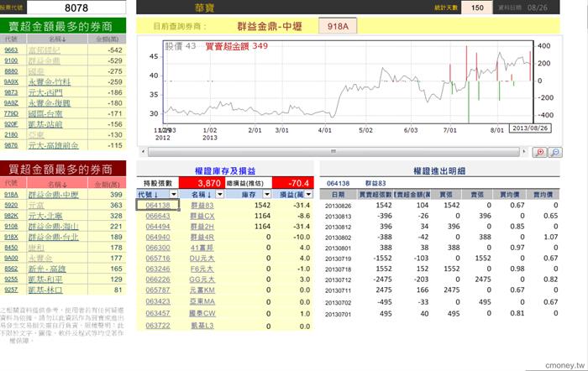Click the total loss value -70.4
This screenshot has width=588, height=371.
pos(293,183)
